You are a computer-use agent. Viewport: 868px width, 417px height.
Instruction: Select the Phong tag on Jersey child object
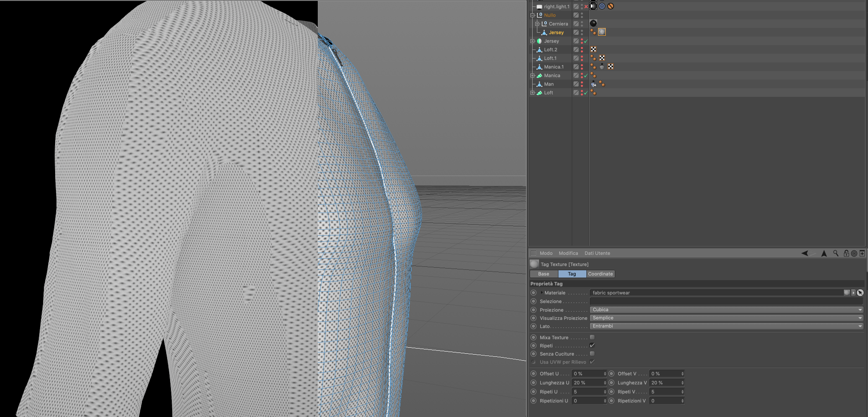pos(593,32)
